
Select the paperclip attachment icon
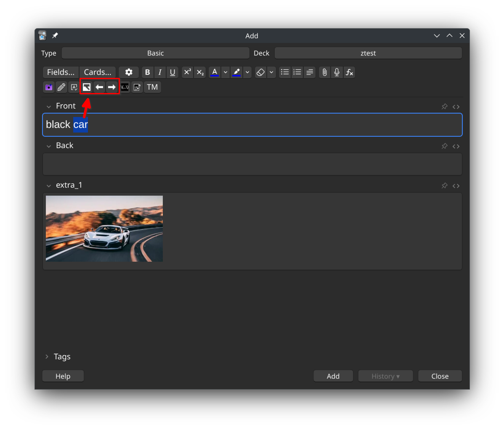325,72
